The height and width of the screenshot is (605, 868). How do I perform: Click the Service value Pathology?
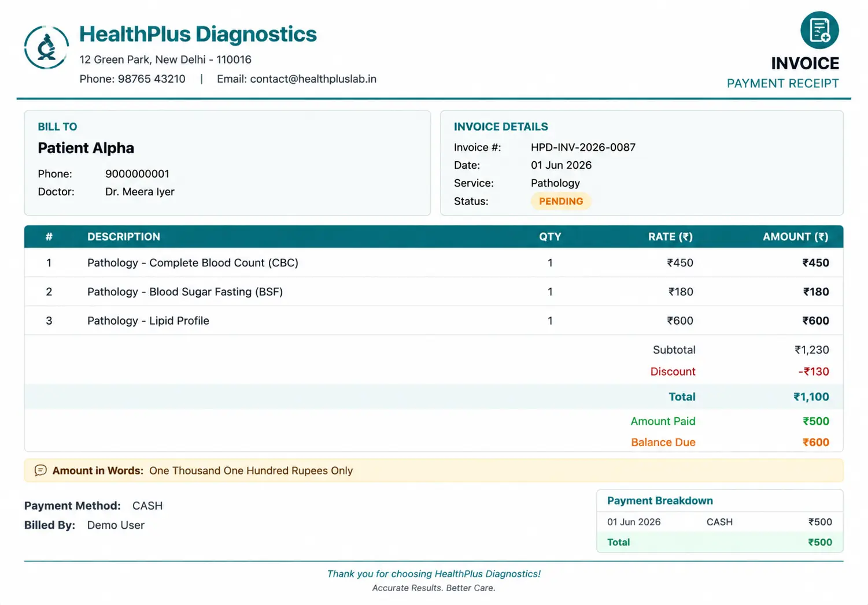[x=555, y=183]
